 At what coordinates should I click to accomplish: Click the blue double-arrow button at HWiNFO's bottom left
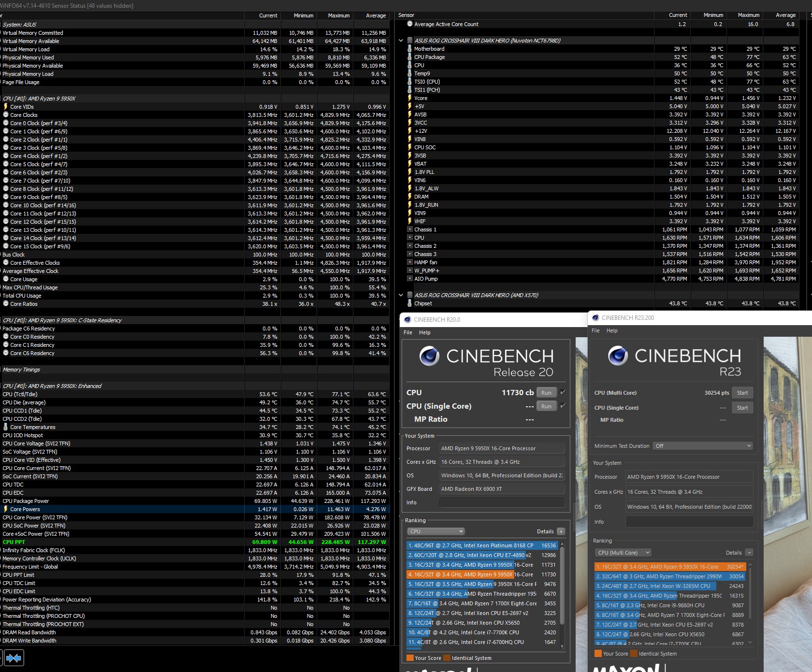coord(14,658)
